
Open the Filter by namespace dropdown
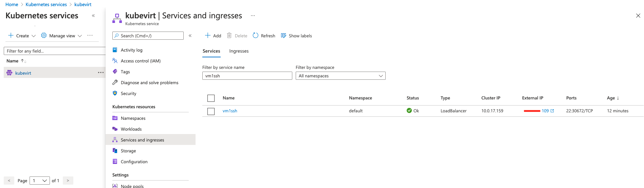tap(341, 76)
